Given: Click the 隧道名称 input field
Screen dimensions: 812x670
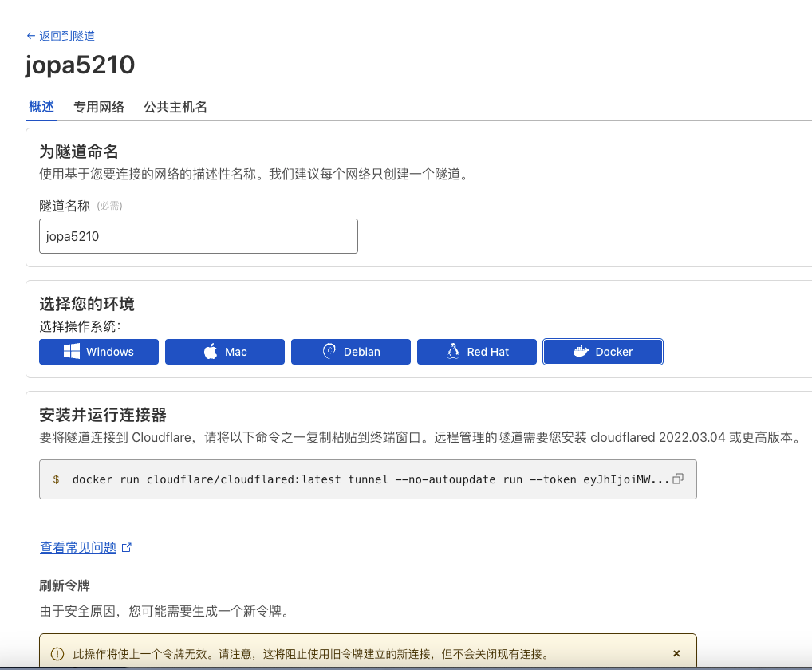Looking at the screenshot, I should (x=199, y=236).
